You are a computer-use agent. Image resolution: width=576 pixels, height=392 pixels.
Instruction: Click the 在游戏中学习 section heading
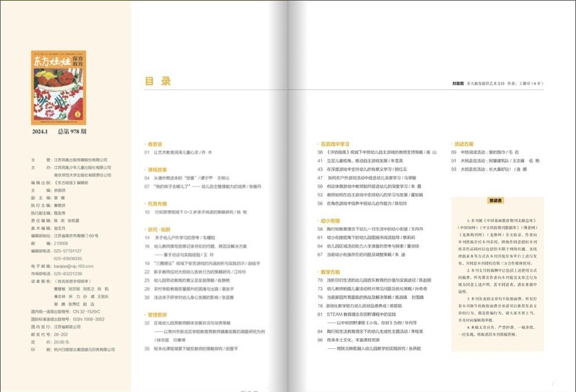[x=335, y=144]
